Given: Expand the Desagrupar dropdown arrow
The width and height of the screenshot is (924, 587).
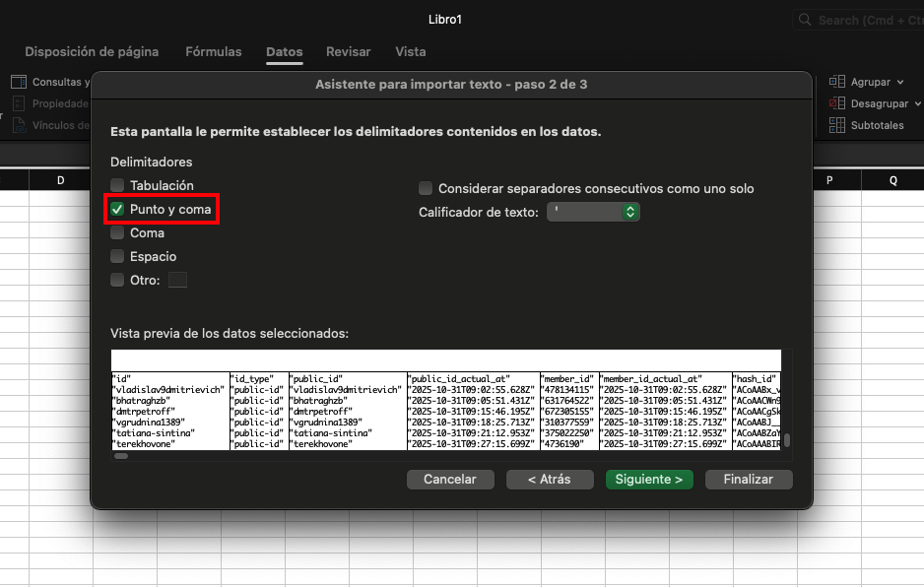Looking at the screenshot, I should click(917, 103).
